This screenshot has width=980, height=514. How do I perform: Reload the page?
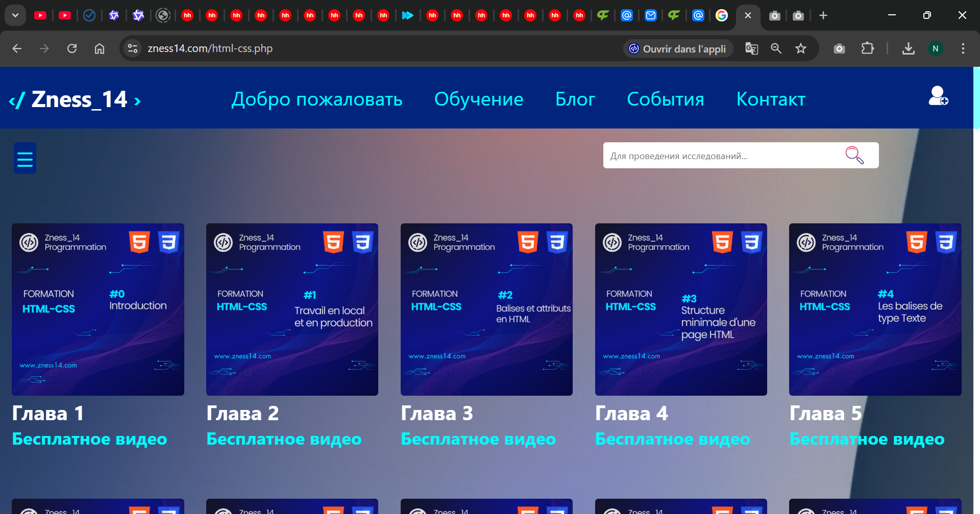tap(72, 48)
